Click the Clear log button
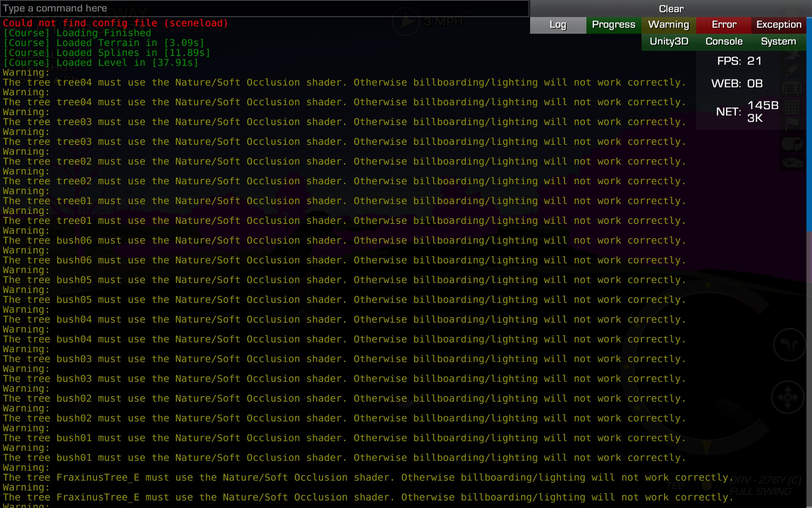 click(671, 9)
